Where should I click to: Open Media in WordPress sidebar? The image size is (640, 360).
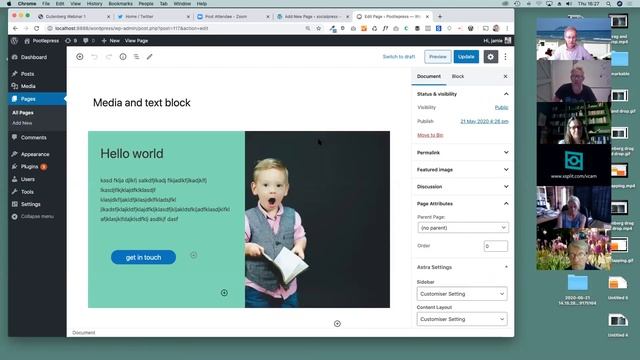[x=37, y=86]
